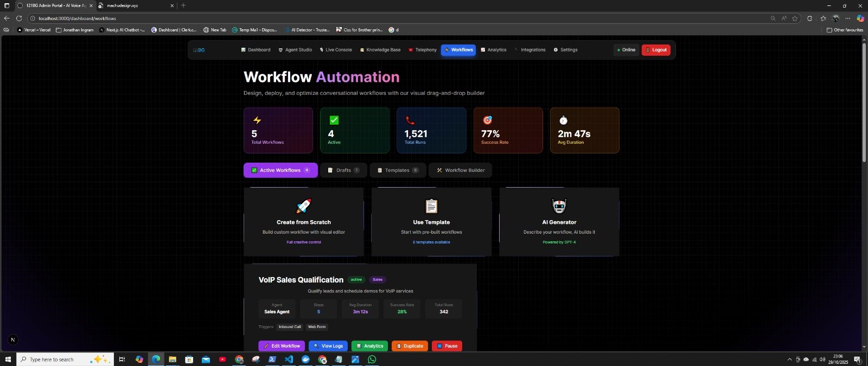
Task: Go to Integrations in the navbar
Action: click(530, 50)
